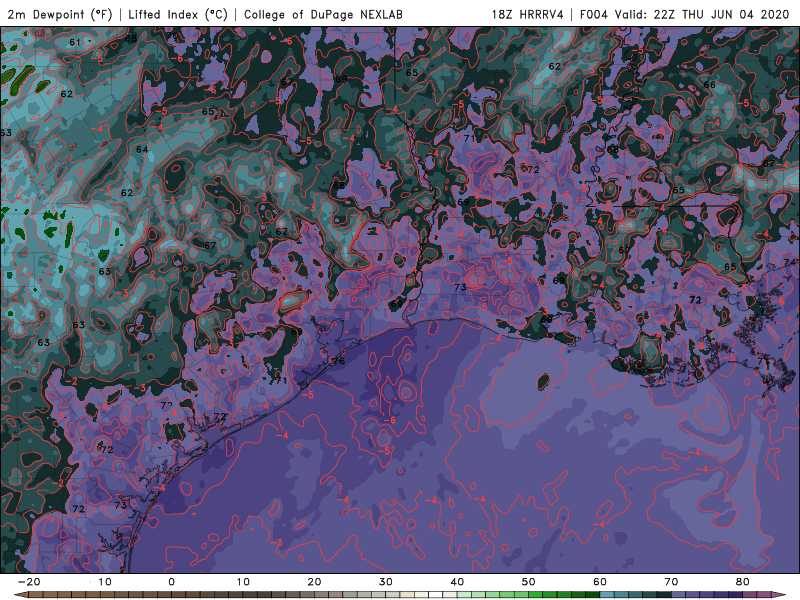Click the '64' dewpoint value on the map

click(142, 149)
